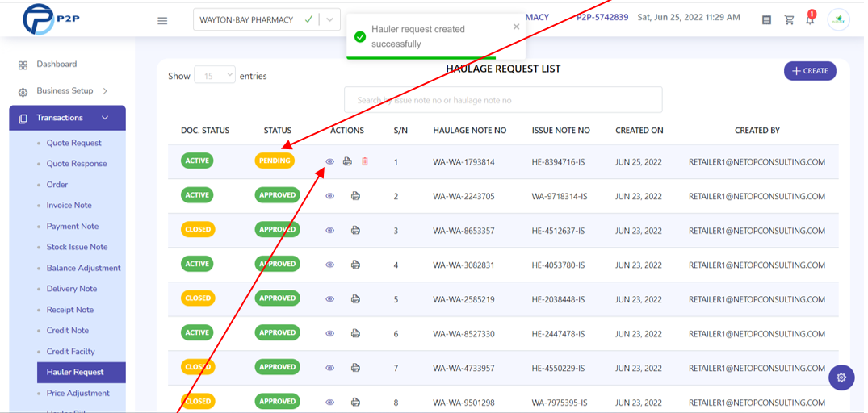This screenshot has width=868, height=413.
Task: Click CREATED ON column header
Action: 639,131
